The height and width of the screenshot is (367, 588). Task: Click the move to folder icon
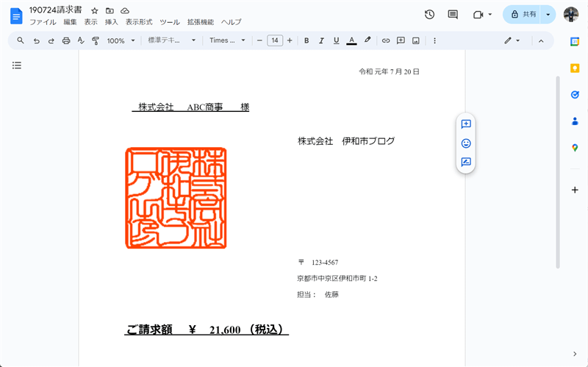pos(110,11)
